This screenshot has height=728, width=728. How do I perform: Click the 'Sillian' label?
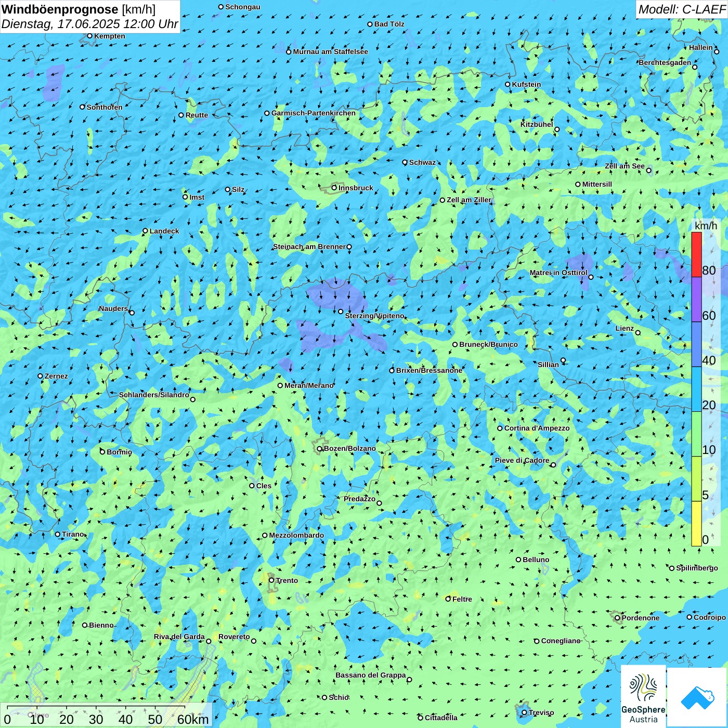click(x=548, y=365)
